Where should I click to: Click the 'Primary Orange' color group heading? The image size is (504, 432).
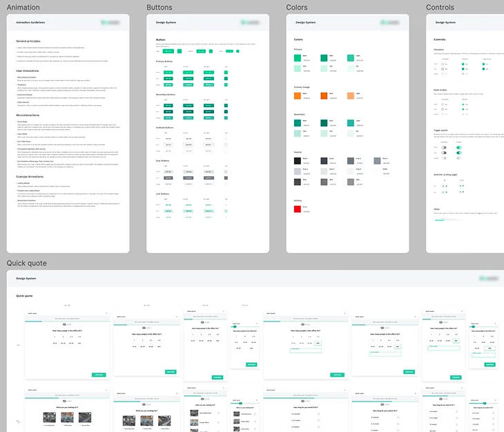click(x=302, y=87)
